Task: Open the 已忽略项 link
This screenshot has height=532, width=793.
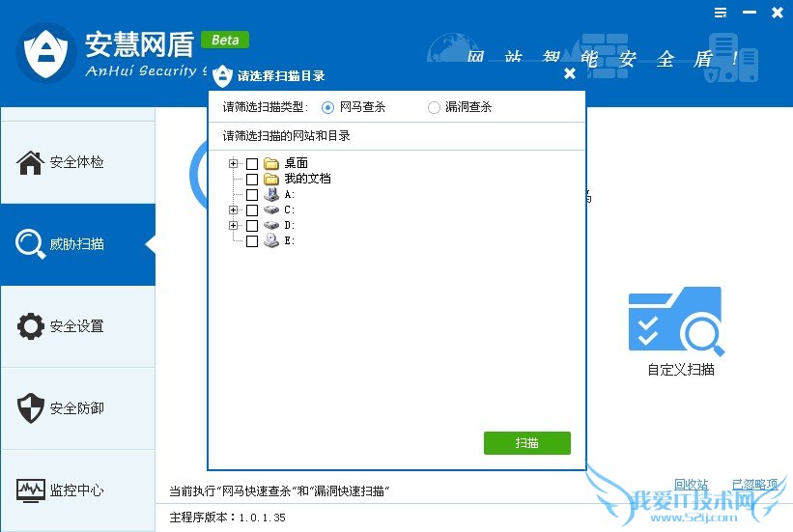Action: click(x=755, y=485)
